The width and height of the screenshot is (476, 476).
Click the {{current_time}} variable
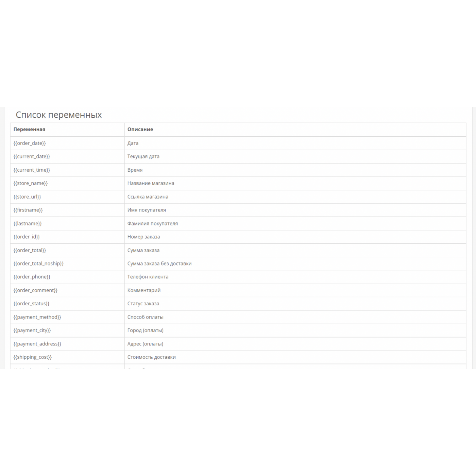32,170
